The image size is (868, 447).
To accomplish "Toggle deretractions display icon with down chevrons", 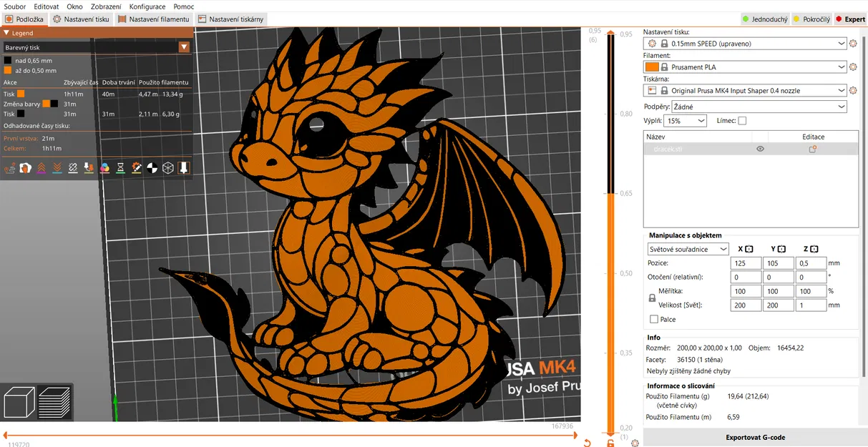I will pyautogui.click(x=57, y=168).
